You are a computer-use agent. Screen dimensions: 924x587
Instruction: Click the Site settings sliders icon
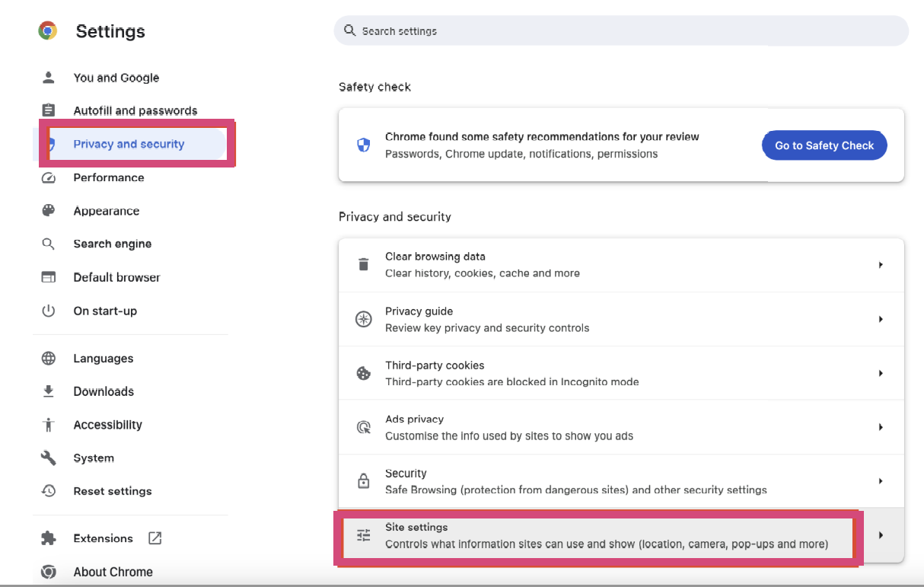click(364, 535)
